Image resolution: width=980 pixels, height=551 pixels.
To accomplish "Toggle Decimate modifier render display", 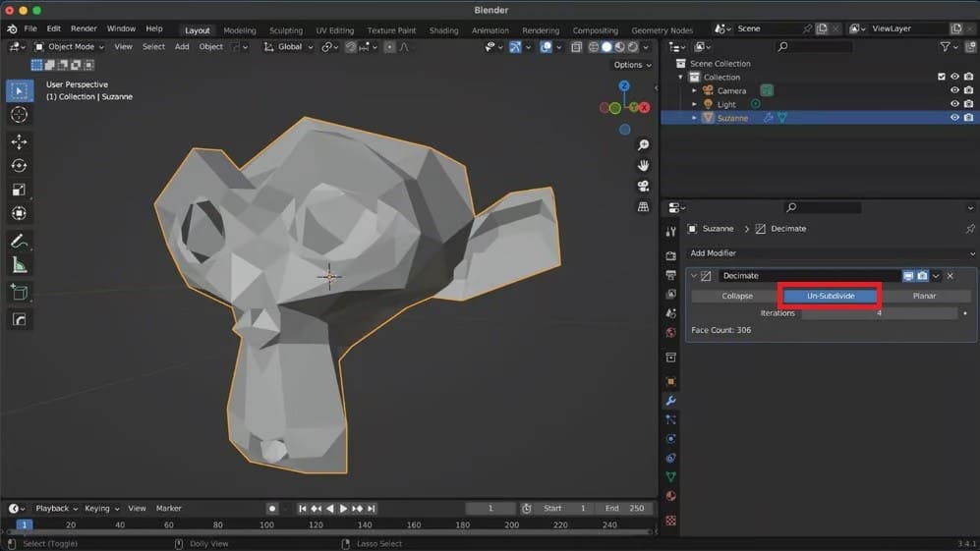I will click(922, 275).
